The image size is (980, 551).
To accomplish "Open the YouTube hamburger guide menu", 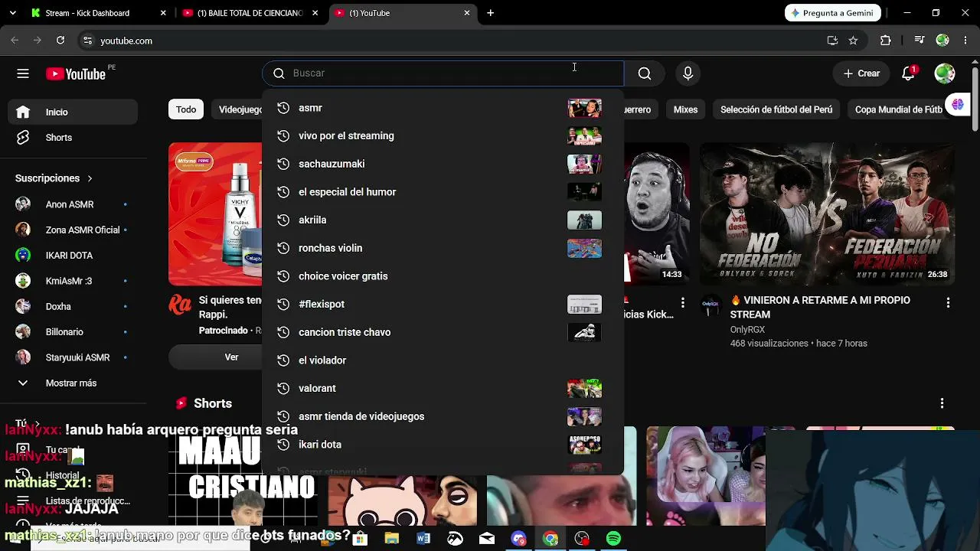I will [23, 73].
